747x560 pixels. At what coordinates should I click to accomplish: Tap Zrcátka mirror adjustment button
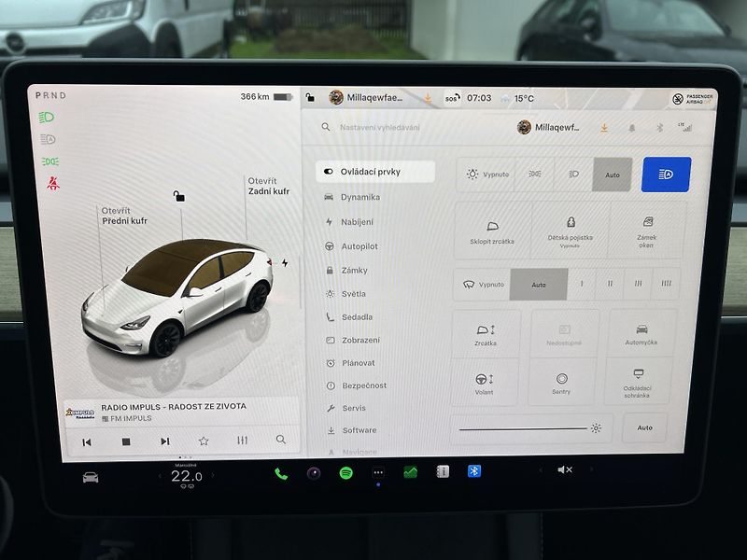(x=486, y=334)
